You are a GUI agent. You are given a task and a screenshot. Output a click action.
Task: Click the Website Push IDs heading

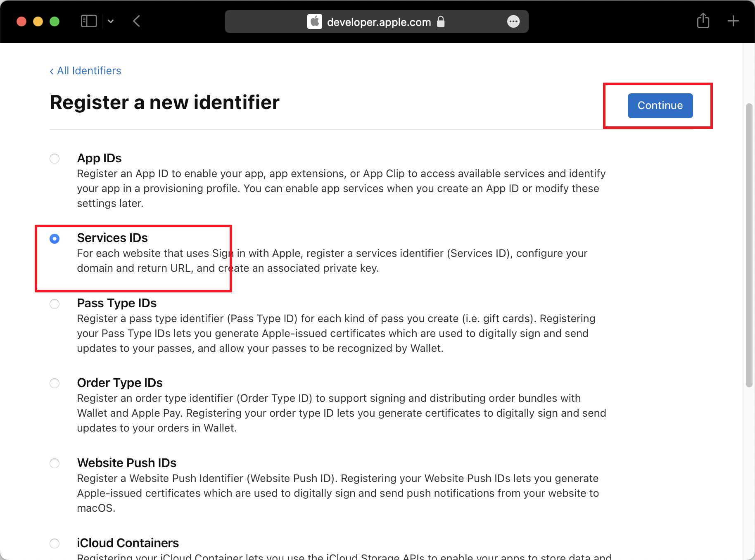(127, 463)
